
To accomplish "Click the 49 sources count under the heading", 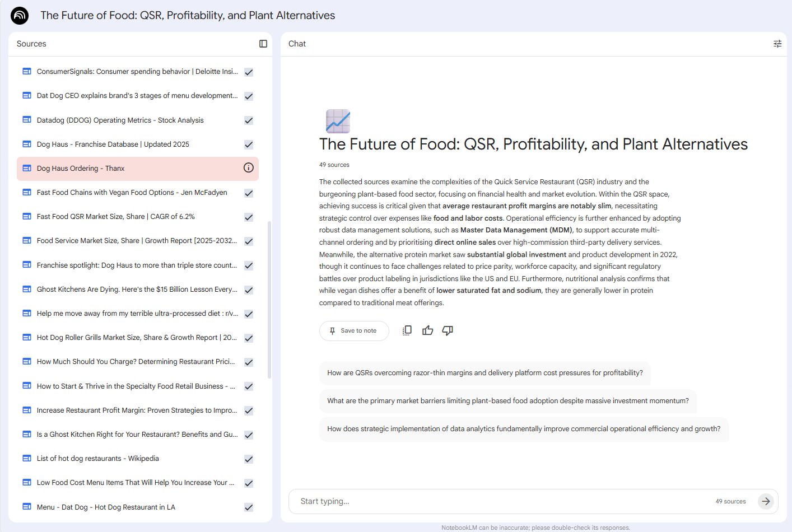I will [x=334, y=165].
